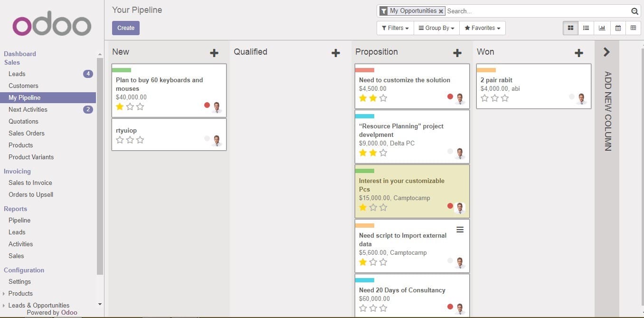
Task: Set second star on customizable Pcs card
Action: click(373, 208)
